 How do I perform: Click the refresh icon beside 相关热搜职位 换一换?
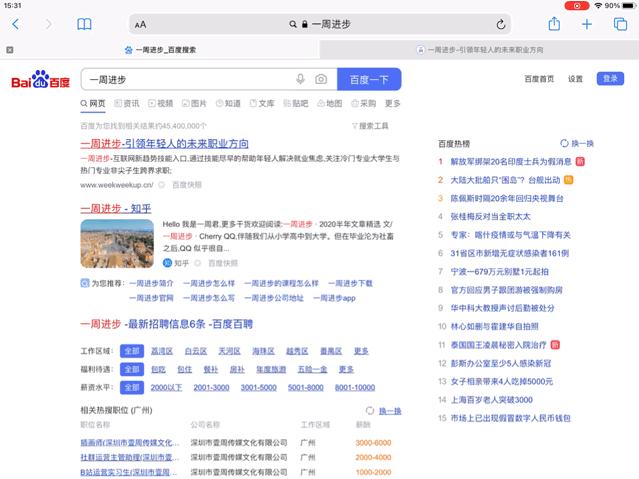[x=370, y=411]
